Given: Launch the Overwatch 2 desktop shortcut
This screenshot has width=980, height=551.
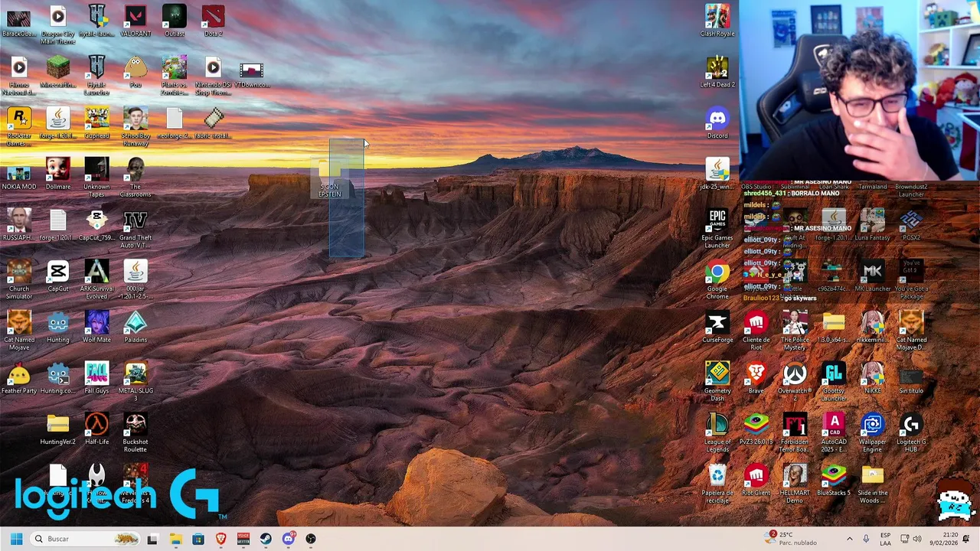Looking at the screenshot, I should (x=795, y=382).
